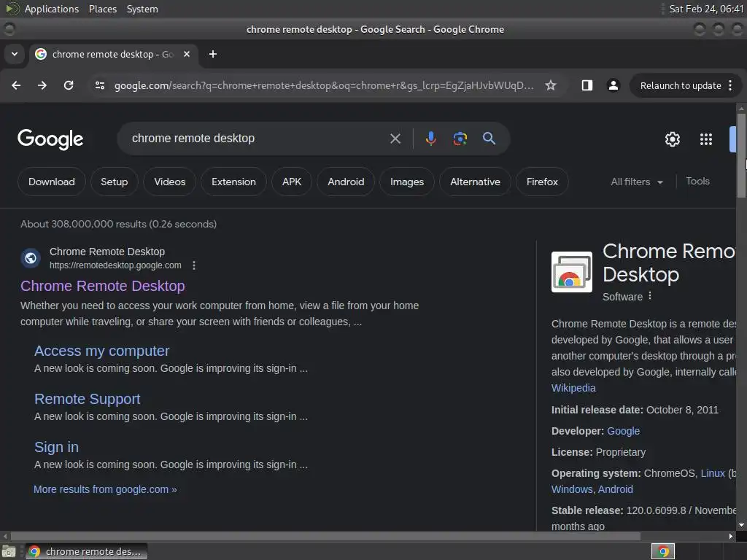Click the globe favicon of first result
Viewport: 747px width, 560px height.
[x=31, y=258]
